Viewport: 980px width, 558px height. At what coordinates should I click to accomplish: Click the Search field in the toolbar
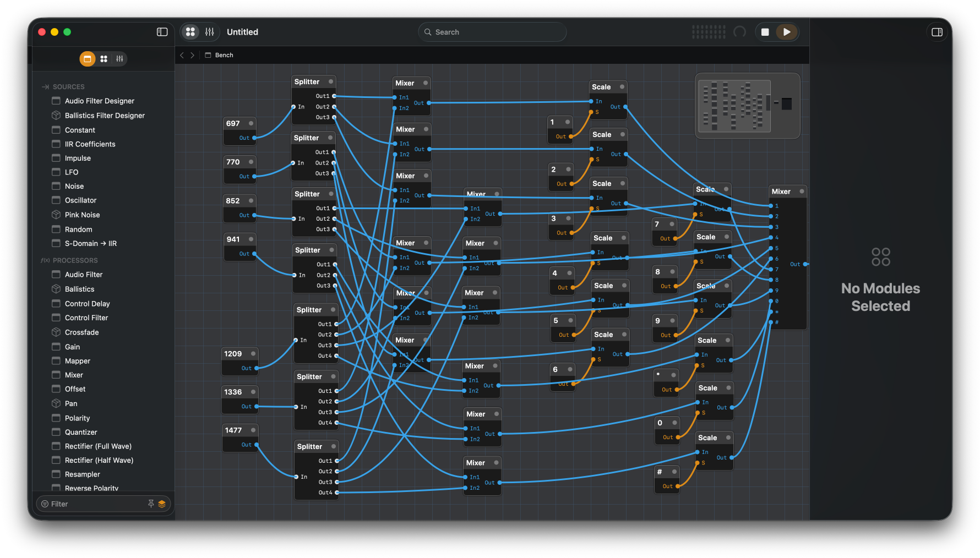(x=492, y=32)
